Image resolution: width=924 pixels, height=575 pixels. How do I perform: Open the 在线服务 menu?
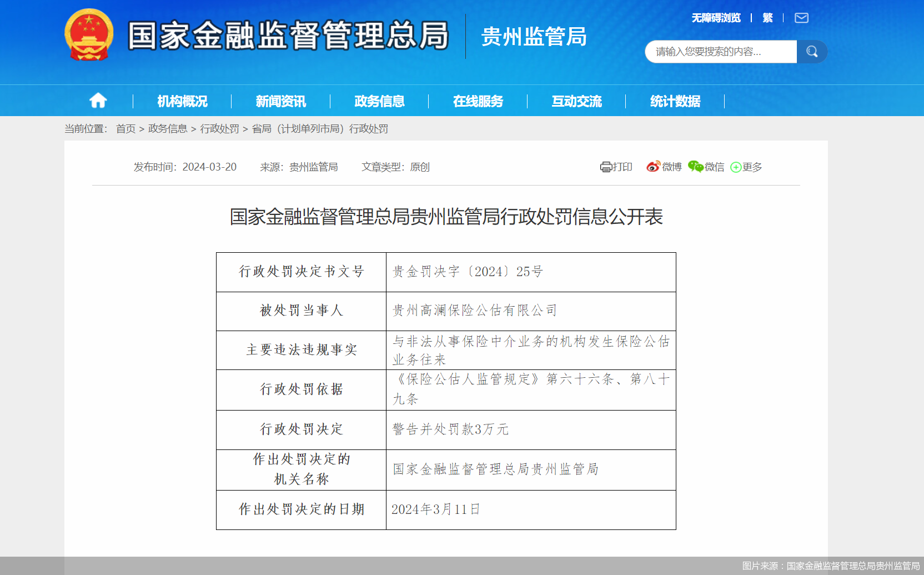479,101
